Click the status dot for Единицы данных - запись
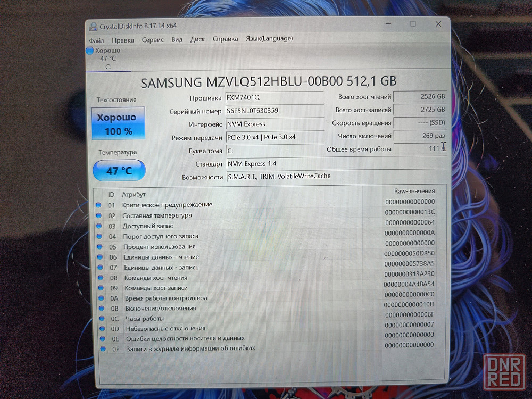This screenshot has height=399, width=532. [101, 267]
